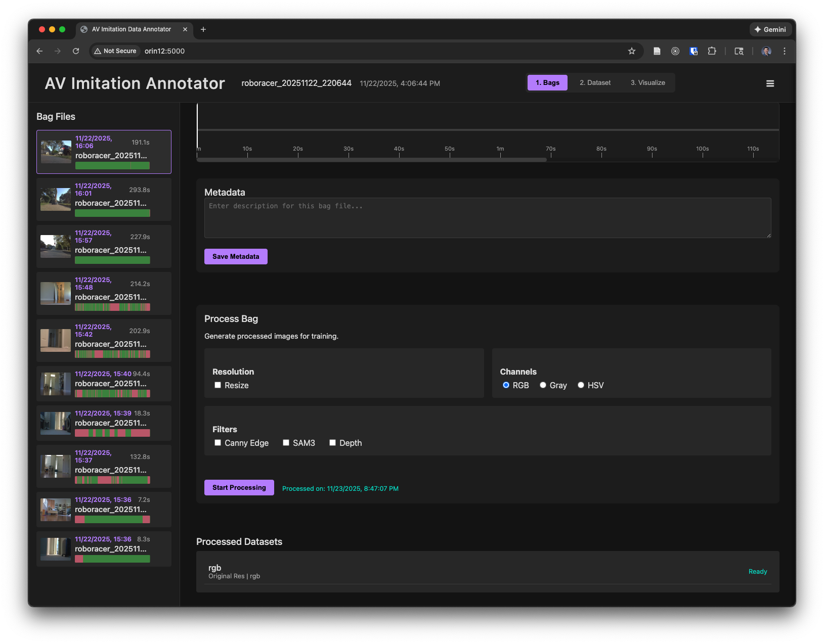Open a new browser tab with plus icon
Image resolution: width=824 pixels, height=644 pixels.
coord(203,29)
